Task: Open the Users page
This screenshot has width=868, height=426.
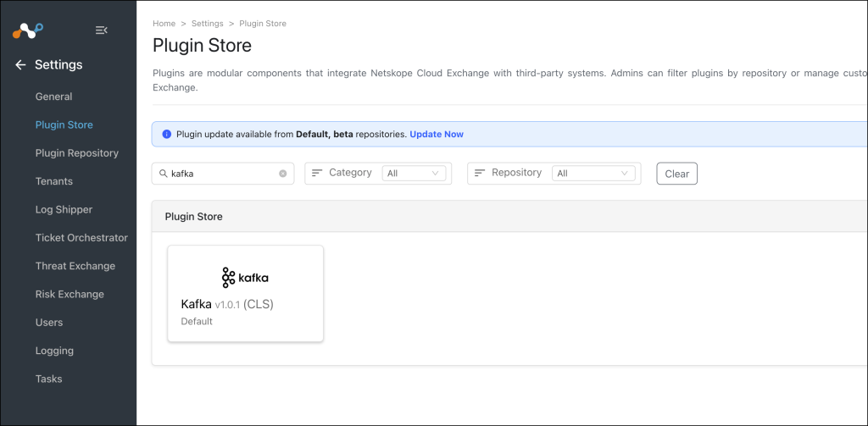Action: pos(49,322)
